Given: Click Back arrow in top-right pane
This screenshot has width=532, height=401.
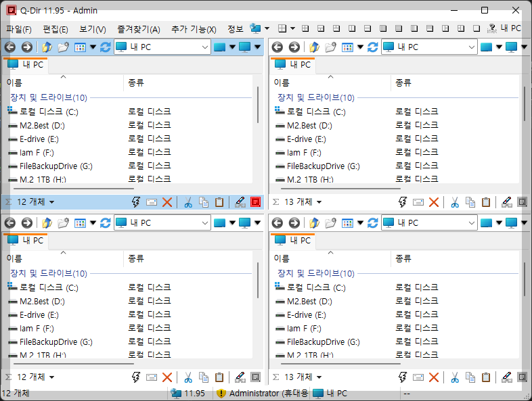Looking at the screenshot, I should [278, 47].
